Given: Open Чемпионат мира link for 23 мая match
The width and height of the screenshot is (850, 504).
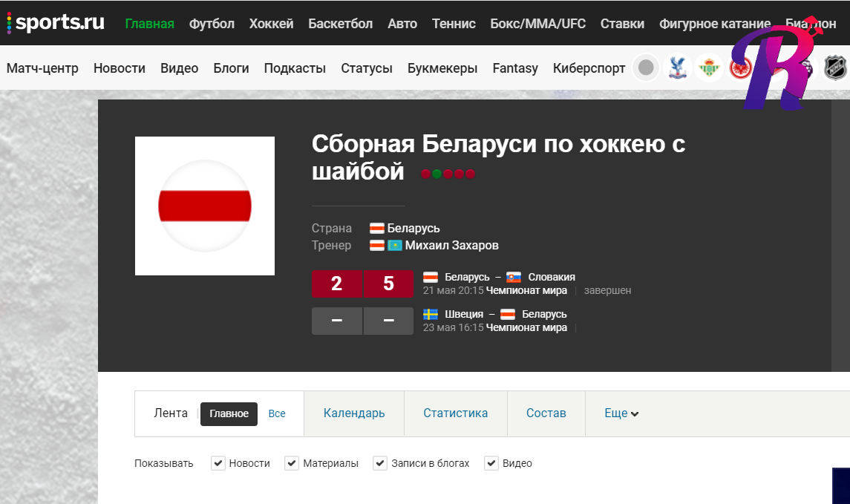Looking at the screenshot, I should point(526,328).
